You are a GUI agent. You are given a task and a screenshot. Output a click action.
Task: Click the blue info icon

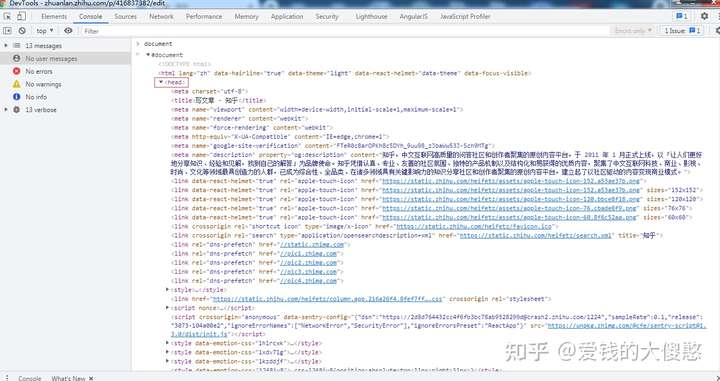tap(17, 97)
